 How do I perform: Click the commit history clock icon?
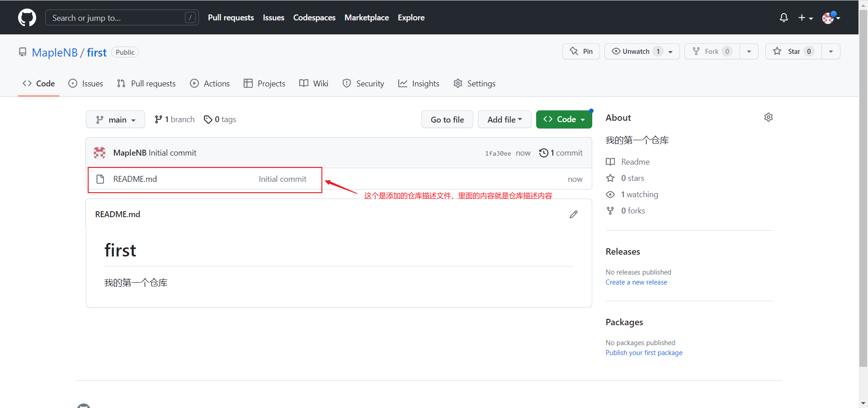point(544,153)
